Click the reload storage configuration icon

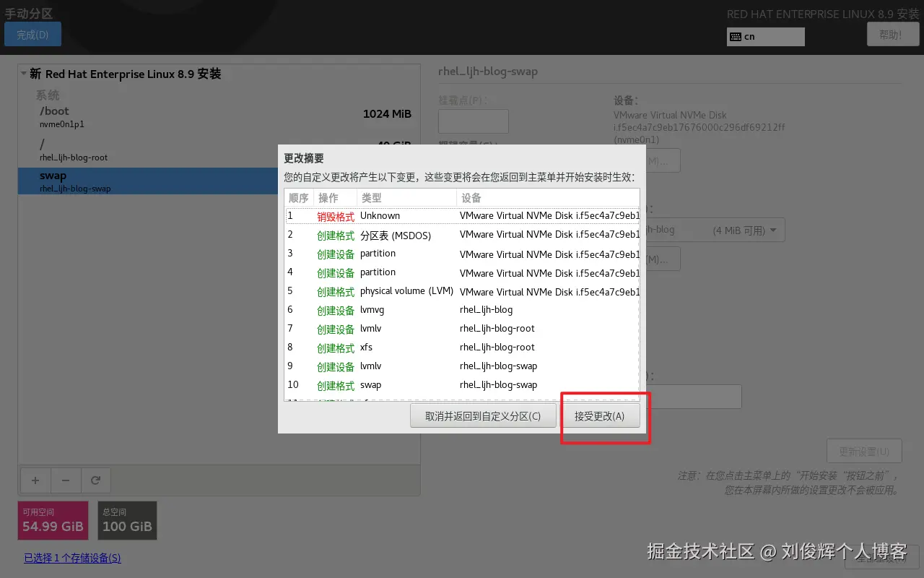(x=95, y=480)
